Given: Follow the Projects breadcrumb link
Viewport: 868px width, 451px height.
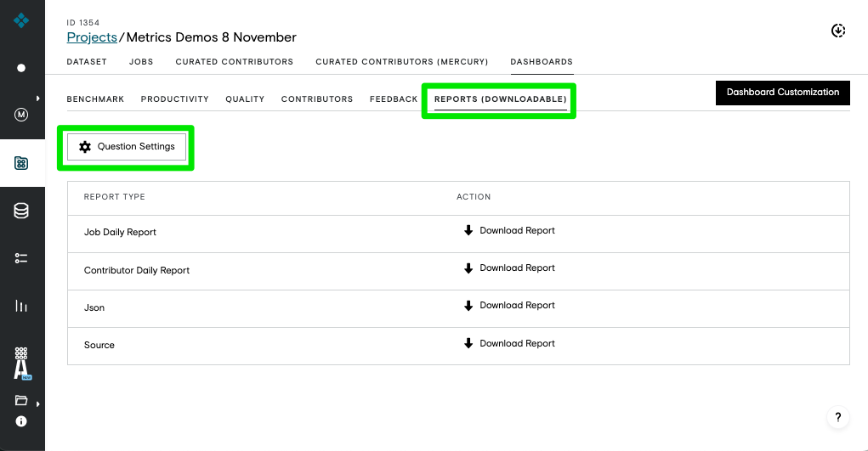Looking at the screenshot, I should pyautogui.click(x=92, y=37).
